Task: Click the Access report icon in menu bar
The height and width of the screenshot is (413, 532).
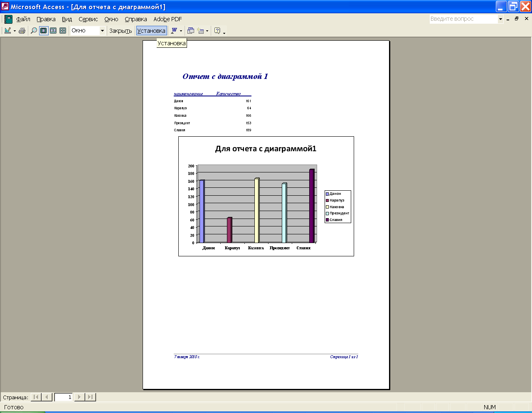Action: coord(8,19)
